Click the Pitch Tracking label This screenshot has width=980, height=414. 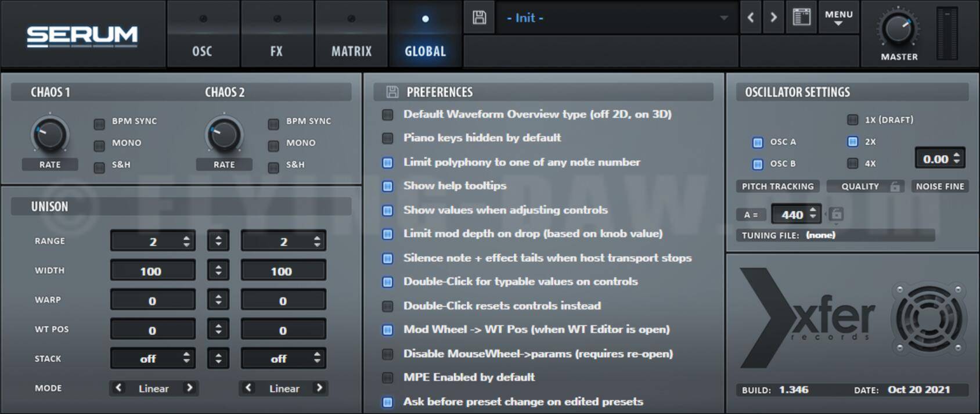778,186
